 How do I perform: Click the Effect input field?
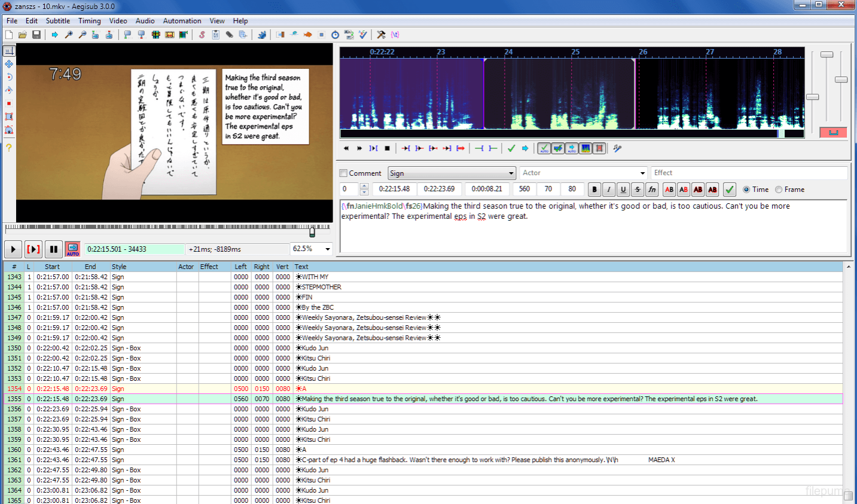(x=749, y=173)
